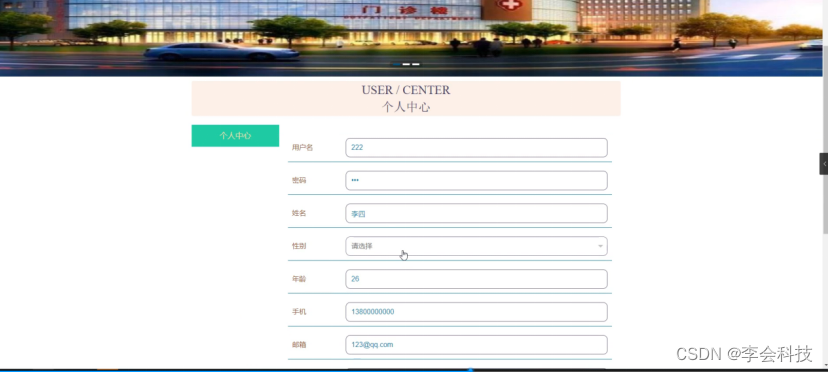Viewport: 828px width, 372px height.
Task: Click the 用户名 label text
Action: pyautogui.click(x=303, y=148)
